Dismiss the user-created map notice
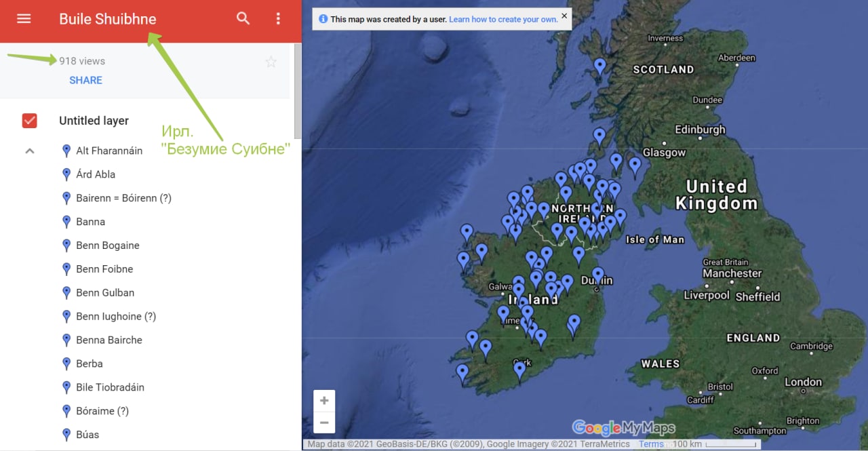The width and height of the screenshot is (868, 451). pyautogui.click(x=564, y=15)
